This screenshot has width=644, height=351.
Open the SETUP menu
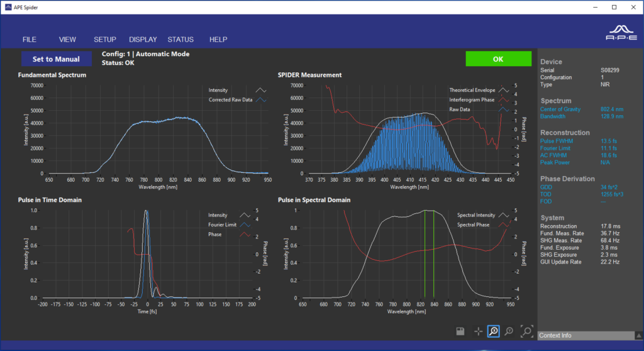coord(105,40)
